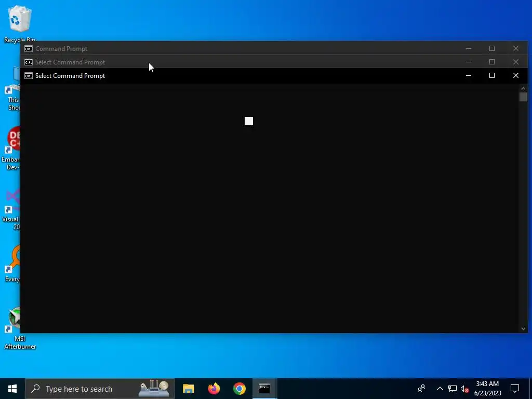Image resolution: width=532 pixels, height=399 pixels.
Task: Click the Show desktop strip at taskbar end
Action: point(530,389)
